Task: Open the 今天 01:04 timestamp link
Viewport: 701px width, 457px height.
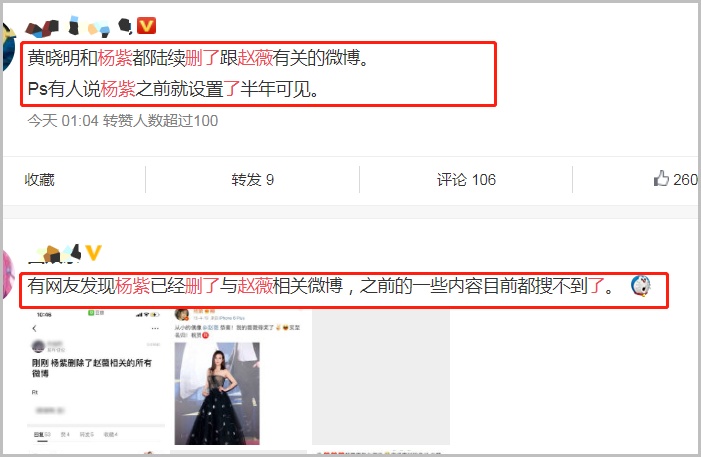Action: pos(63,121)
